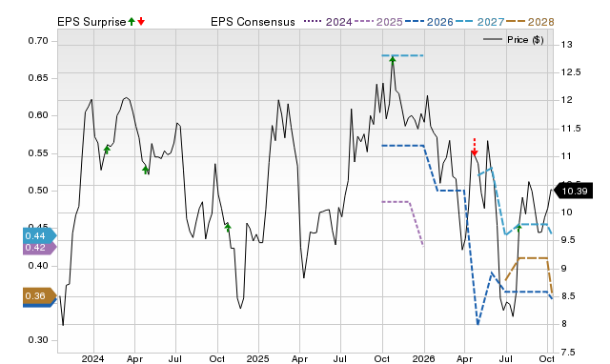Click the green up arrow in the EPS Surprise legend

(132, 22)
